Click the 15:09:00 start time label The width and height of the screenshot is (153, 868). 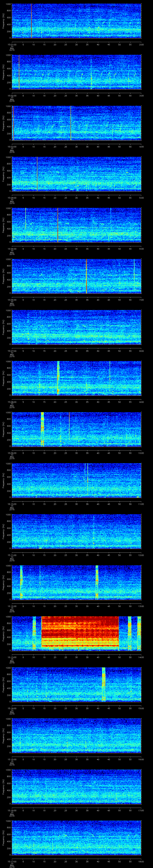tap(12, 453)
